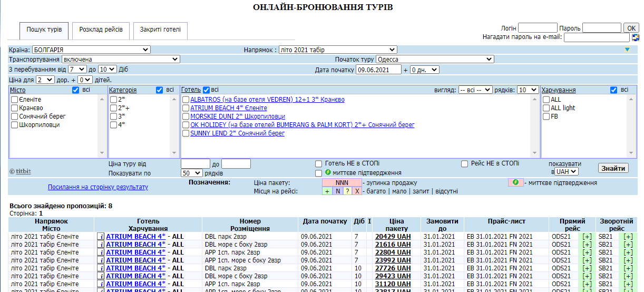This screenshot has width=644, height=292.
Task: Tick the ATRIUM BEACH 4* hotel checkbox
Action: point(186,108)
